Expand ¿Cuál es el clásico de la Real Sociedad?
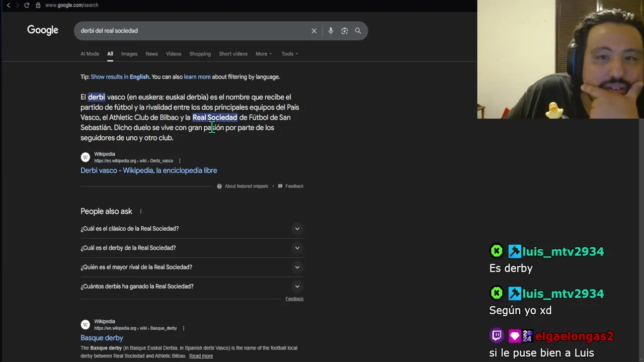 coord(192,229)
